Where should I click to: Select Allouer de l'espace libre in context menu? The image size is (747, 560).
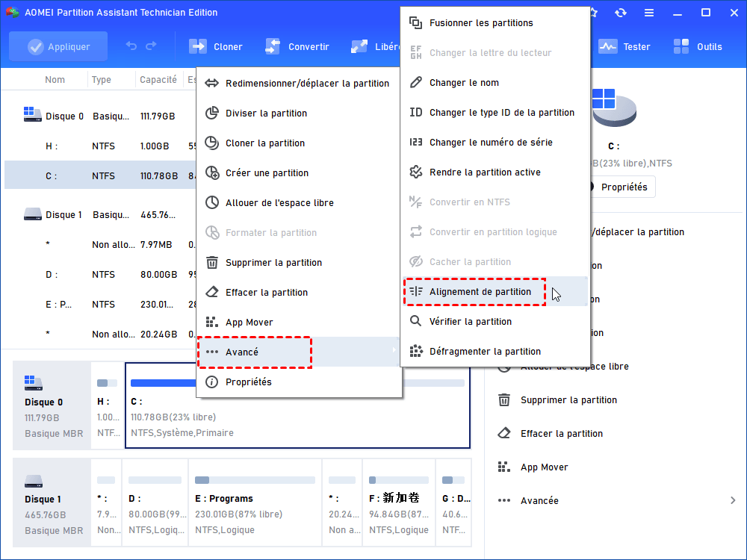[300, 203]
